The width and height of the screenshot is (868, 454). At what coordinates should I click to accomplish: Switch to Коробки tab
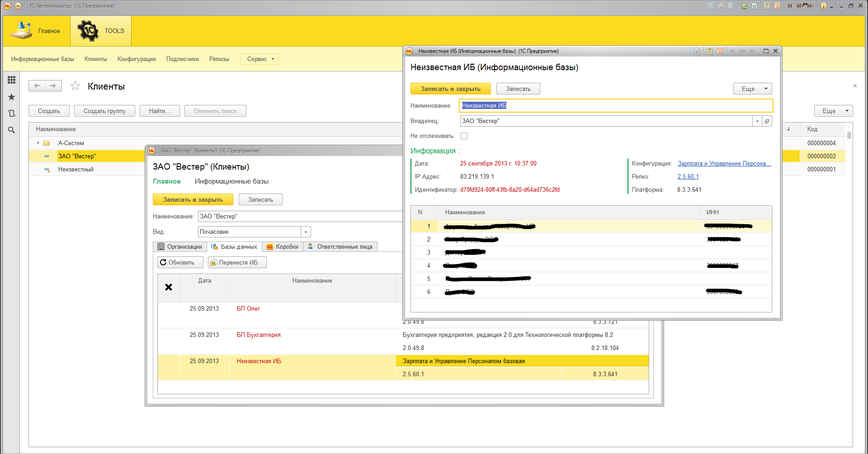pos(282,246)
